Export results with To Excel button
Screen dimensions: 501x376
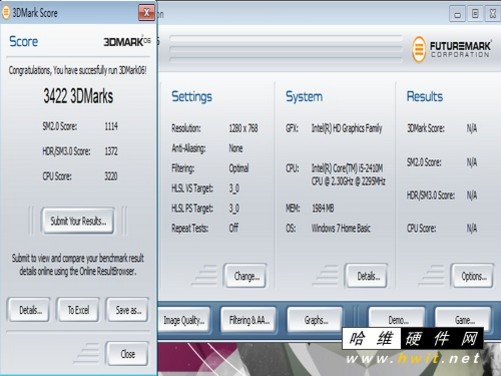(x=78, y=310)
